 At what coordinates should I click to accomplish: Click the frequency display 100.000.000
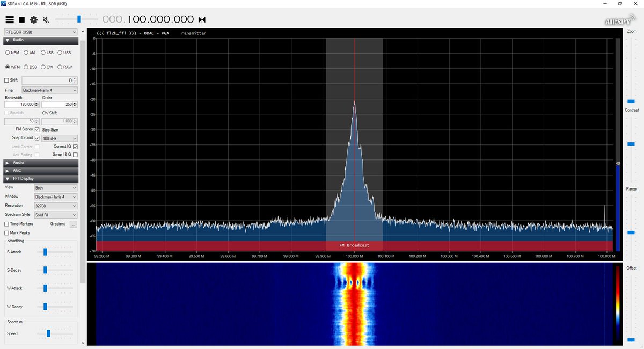148,20
